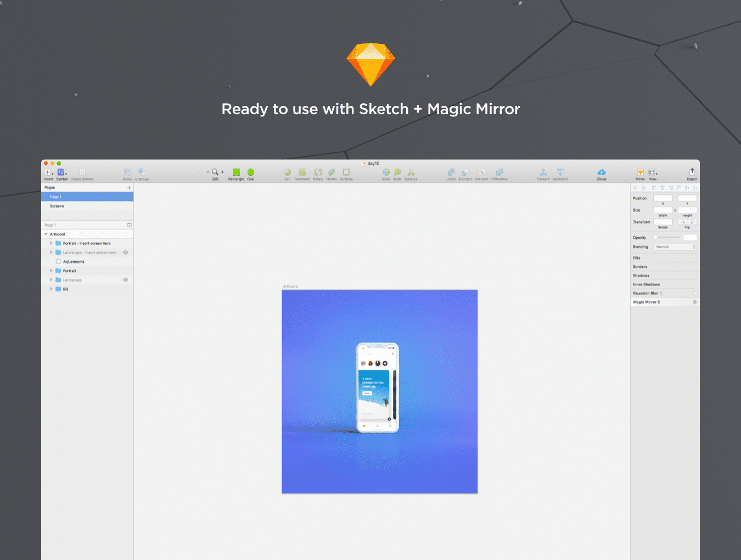Expand 'Portrait - insert screen here' group
The image size is (741, 560).
click(x=52, y=243)
